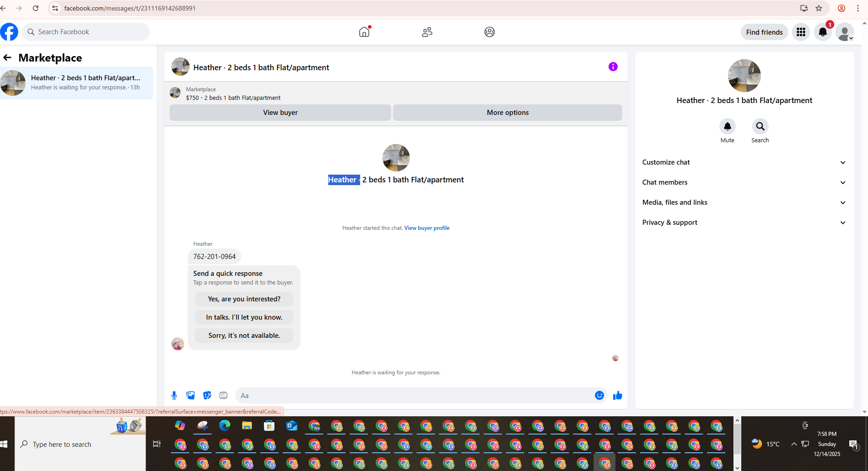Mute this chat with bell icon
This screenshot has width=868, height=471.
728,126
